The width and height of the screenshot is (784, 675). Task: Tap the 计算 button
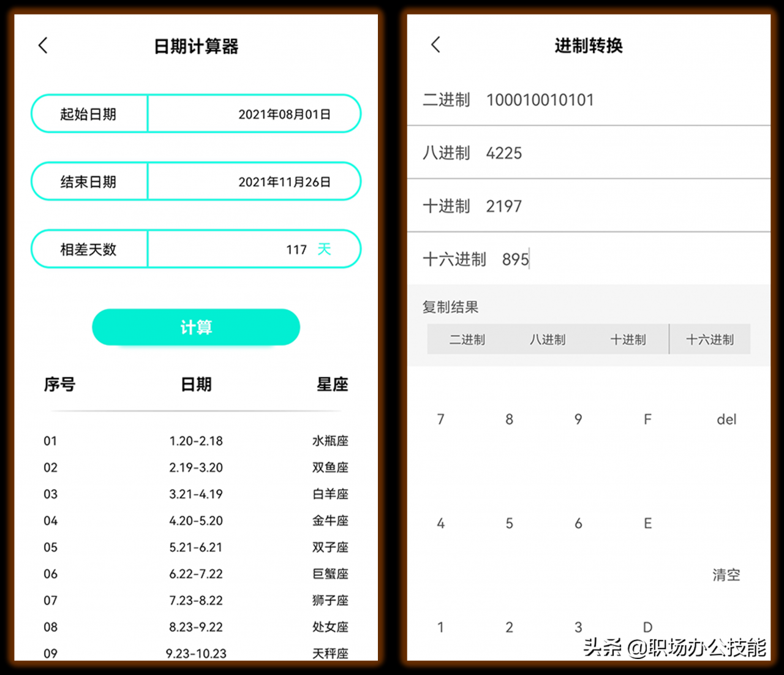(x=195, y=327)
